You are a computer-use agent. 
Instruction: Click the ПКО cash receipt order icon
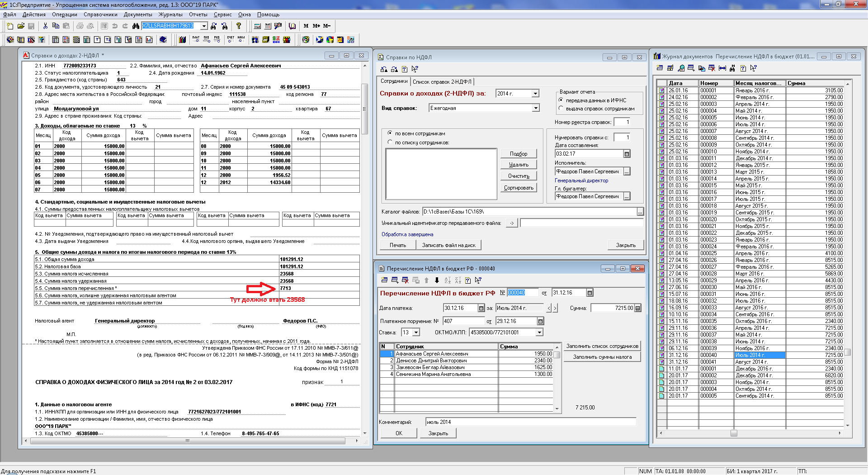[207, 40]
